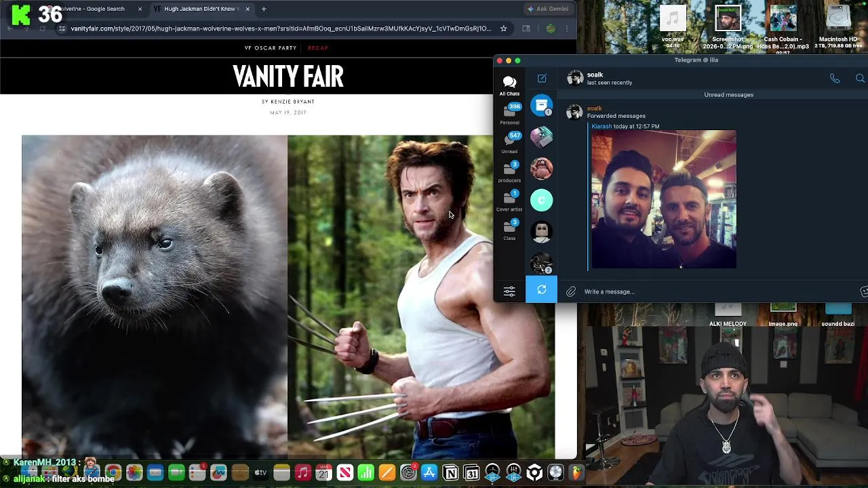Open Pages from the Dock
Image resolution: width=868 pixels, height=488 pixels.
point(387,472)
